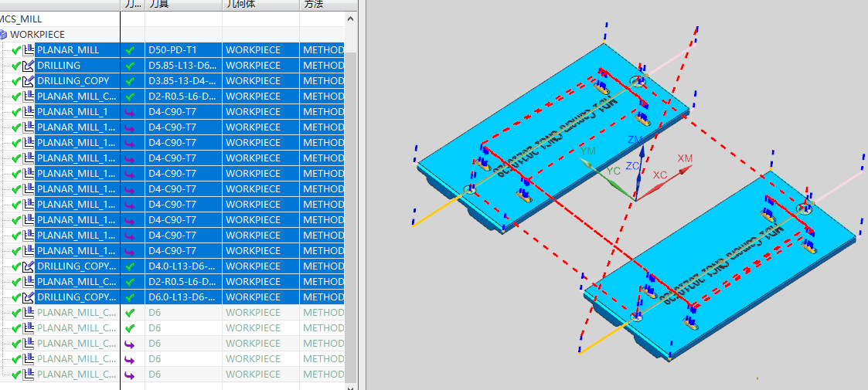Click the ZM axis label in viewport
Viewport: 868px width, 390px height.
pyautogui.click(x=635, y=140)
